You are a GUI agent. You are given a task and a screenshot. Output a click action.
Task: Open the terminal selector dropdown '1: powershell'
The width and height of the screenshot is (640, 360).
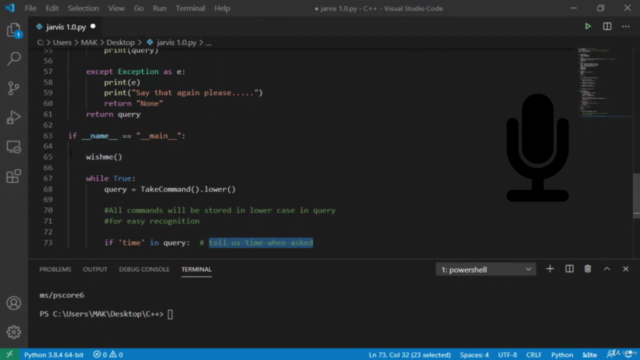pyautogui.click(x=486, y=269)
